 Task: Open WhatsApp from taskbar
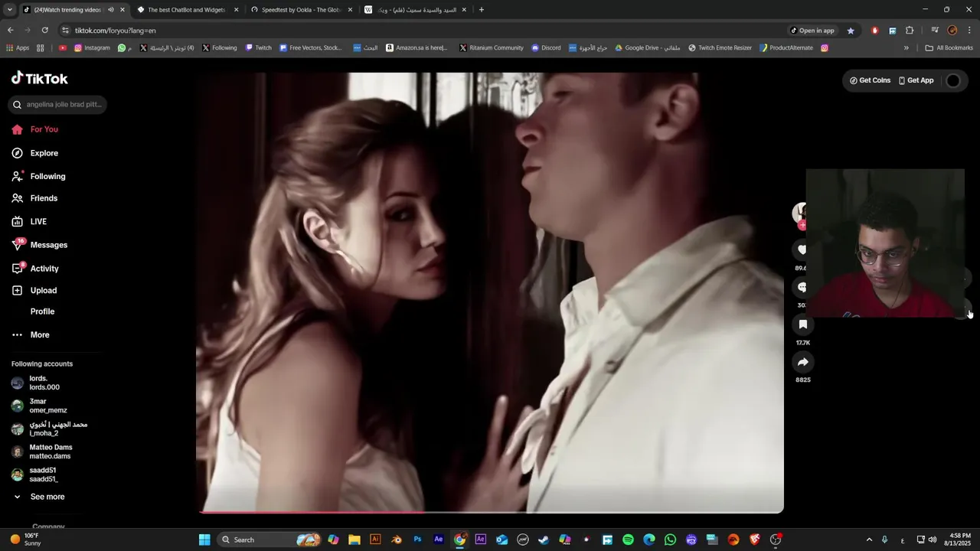(670, 540)
